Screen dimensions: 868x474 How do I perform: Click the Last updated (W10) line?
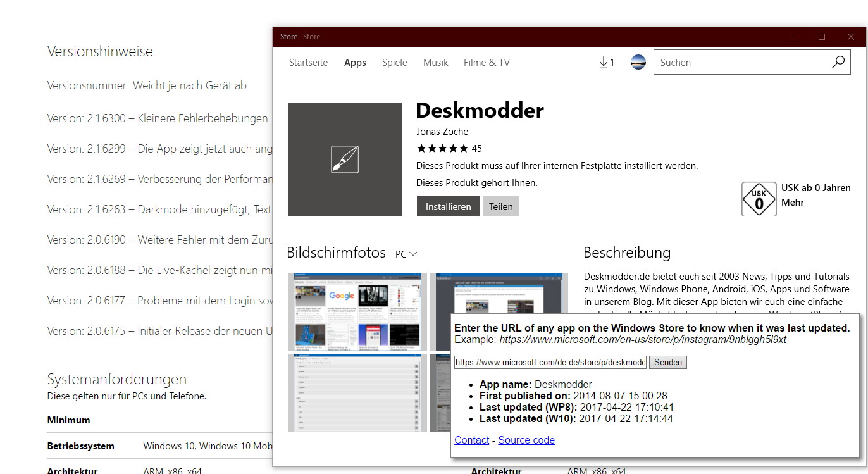[x=576, y=419]
